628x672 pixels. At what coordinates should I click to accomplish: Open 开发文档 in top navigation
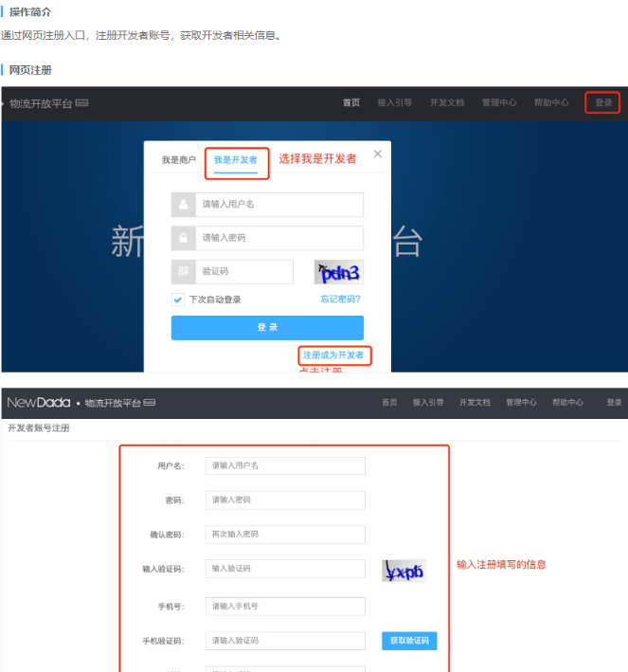447,102
